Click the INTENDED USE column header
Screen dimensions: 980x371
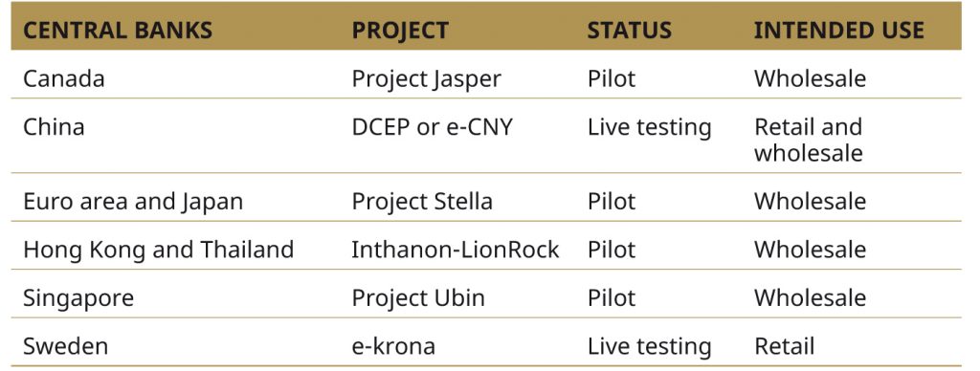838,30
